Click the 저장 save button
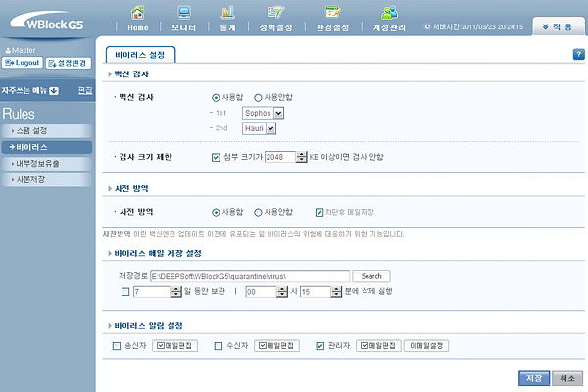 tap(531, 378)
